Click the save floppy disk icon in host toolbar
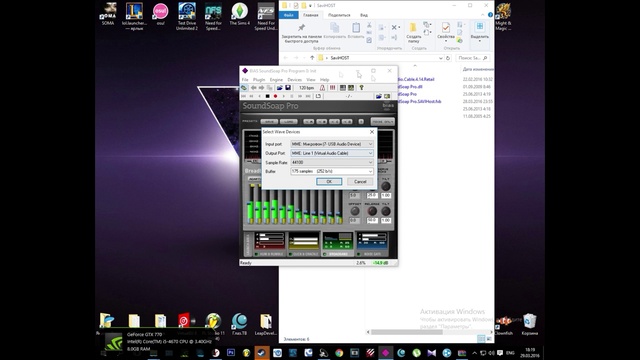 point(288,88)
